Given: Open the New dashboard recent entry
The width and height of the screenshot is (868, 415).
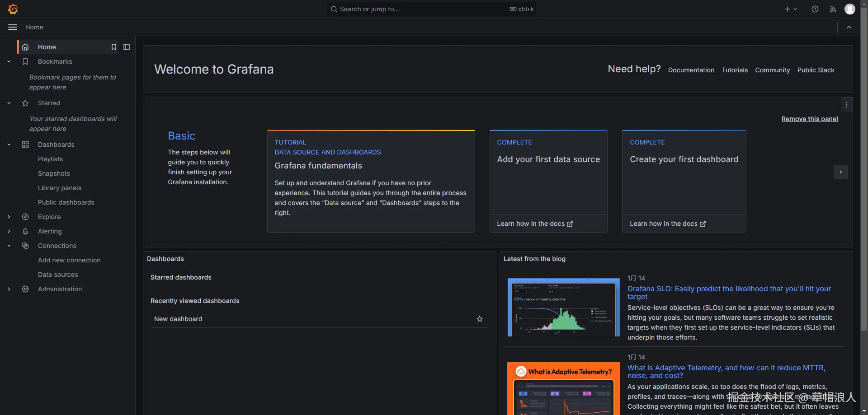Looking at the screenshot, I should pyautogui.click(x=178, y=319).
